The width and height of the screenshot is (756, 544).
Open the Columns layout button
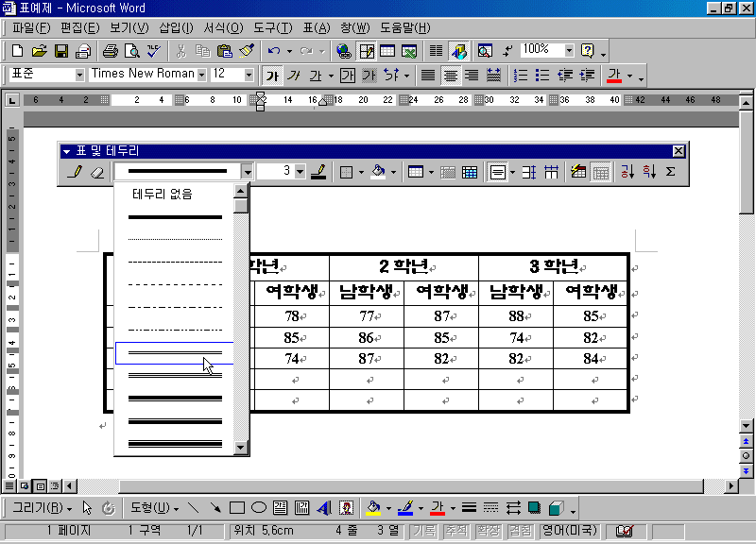(x=436, y=51)
